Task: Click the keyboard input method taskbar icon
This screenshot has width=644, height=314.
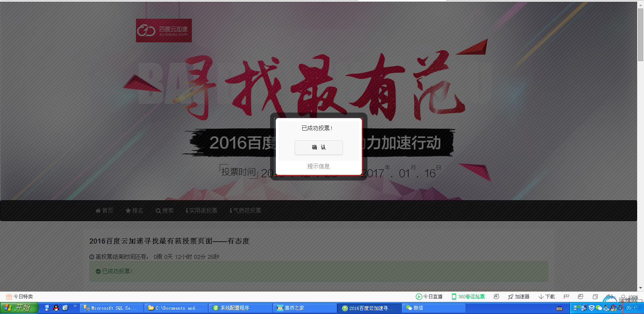Action: 559,308
